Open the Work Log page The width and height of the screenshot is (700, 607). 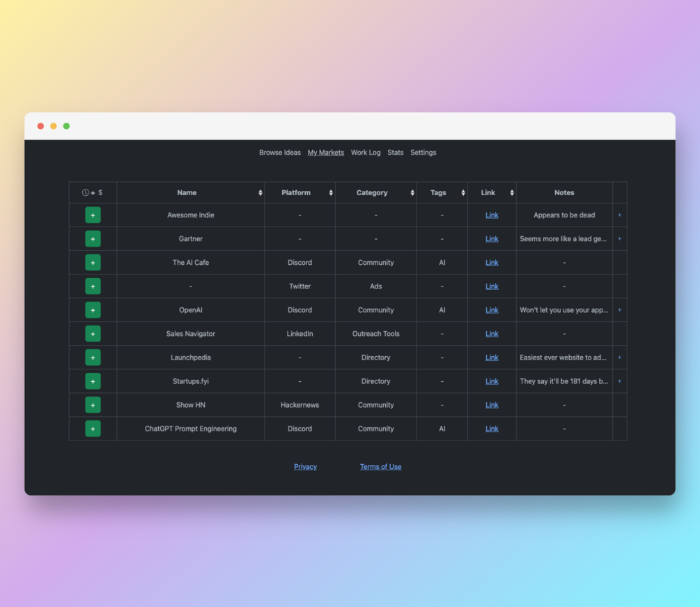[366, 153]
